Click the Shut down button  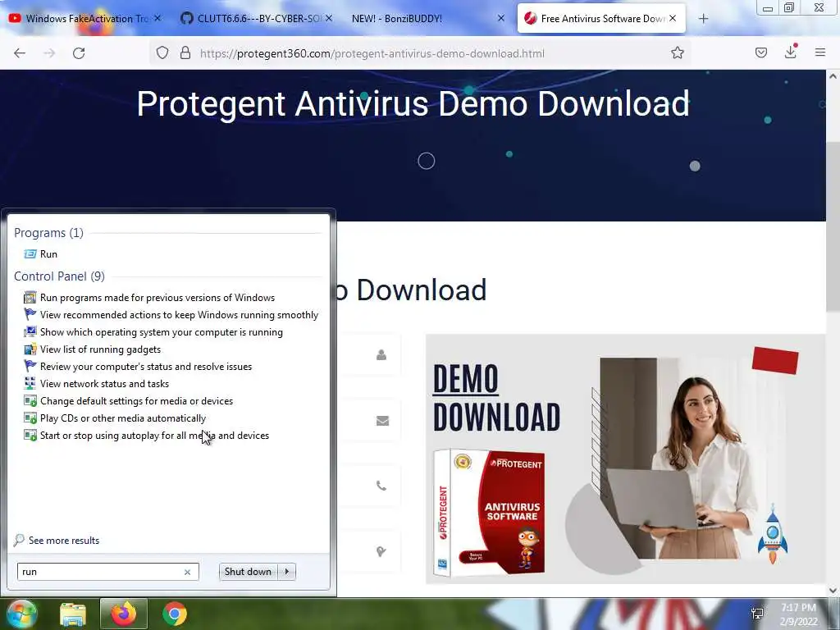248,572
